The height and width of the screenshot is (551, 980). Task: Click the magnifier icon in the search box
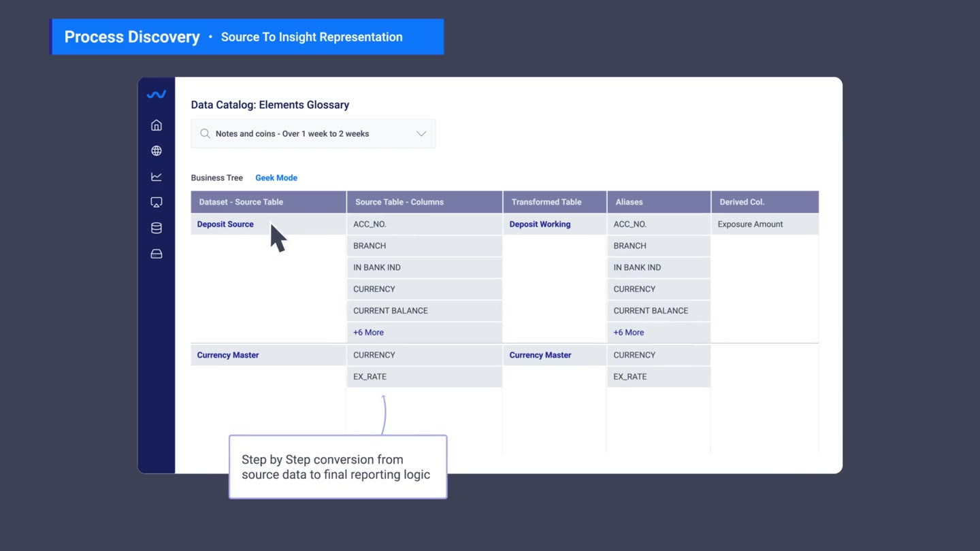[205, 134]
